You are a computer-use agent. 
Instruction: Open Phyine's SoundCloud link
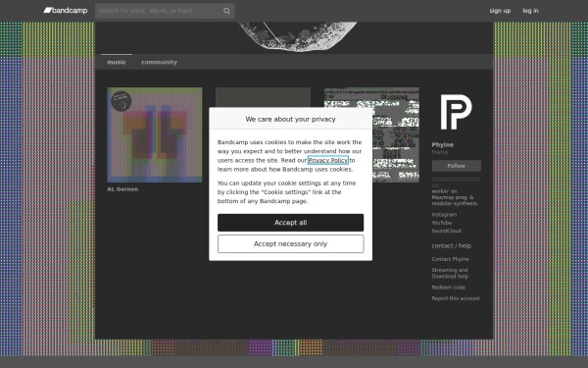coord(446,231)
